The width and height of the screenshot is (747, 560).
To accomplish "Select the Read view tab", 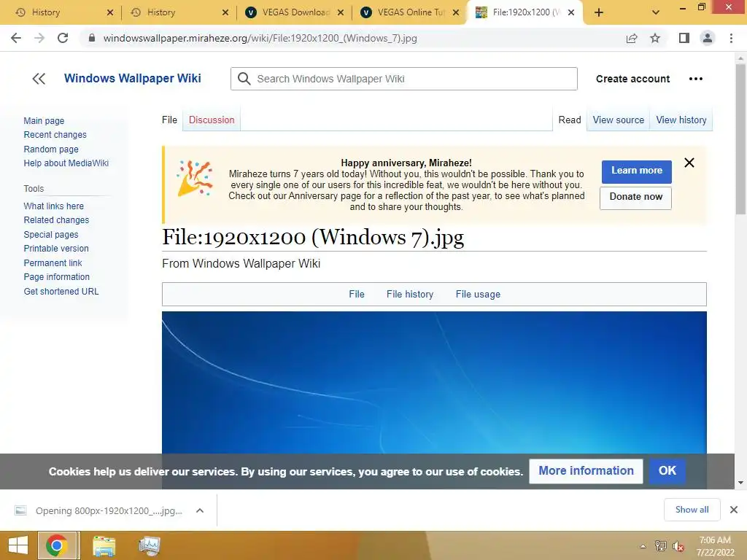I will coord(569,120).
